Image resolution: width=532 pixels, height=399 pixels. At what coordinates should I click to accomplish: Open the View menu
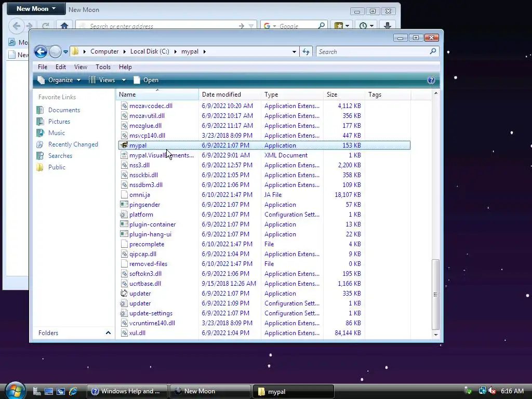pyautogui.click(x=81, y=67)
